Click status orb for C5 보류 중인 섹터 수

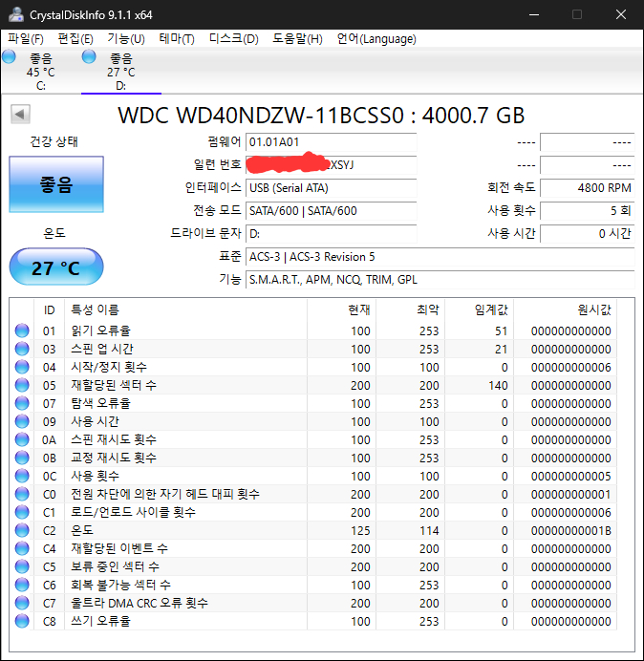pyautogui.click(x=22, y=566)
